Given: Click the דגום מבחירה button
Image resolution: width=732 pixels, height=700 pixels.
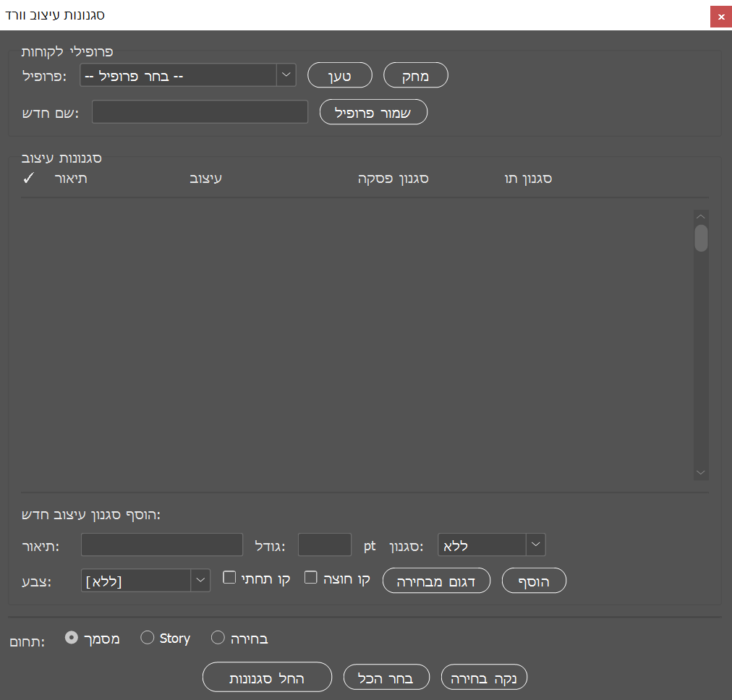Looking at the screenshot, I should coord(436,581).
